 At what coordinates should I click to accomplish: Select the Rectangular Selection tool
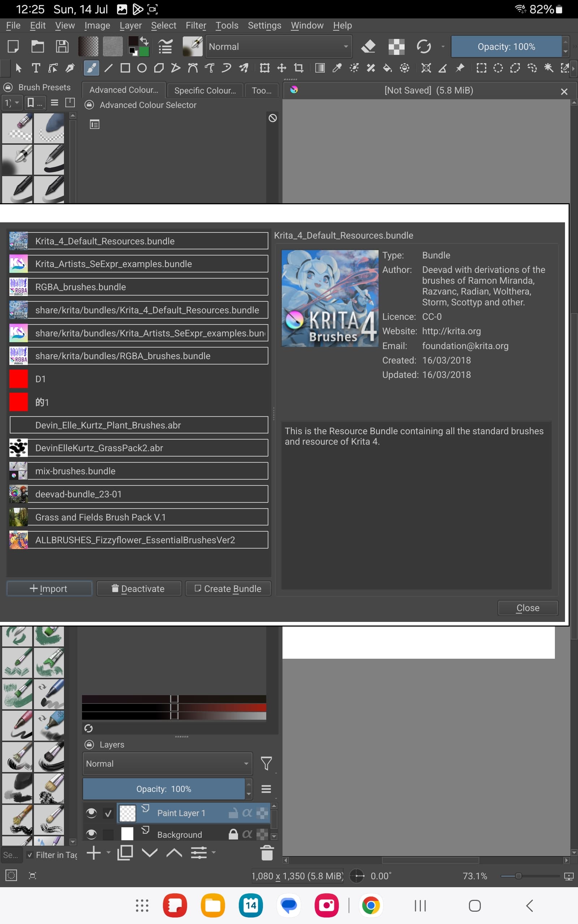coord(481,68)
